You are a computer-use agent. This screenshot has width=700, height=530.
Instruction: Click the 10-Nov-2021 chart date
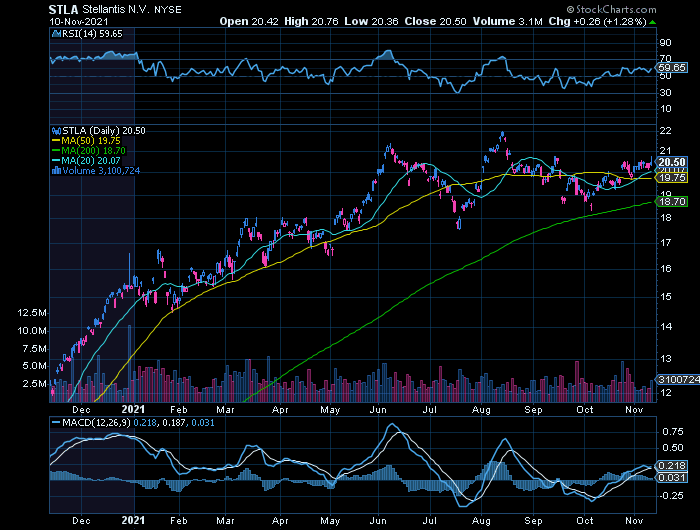79,21
